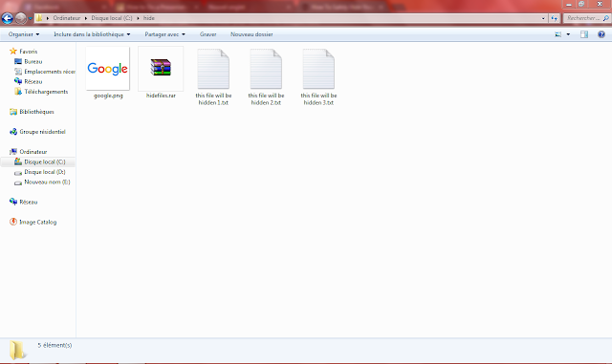Open Inclure dans la bibliothèque menu
This screenshot has width=612, height=364.
pos(92,34)
